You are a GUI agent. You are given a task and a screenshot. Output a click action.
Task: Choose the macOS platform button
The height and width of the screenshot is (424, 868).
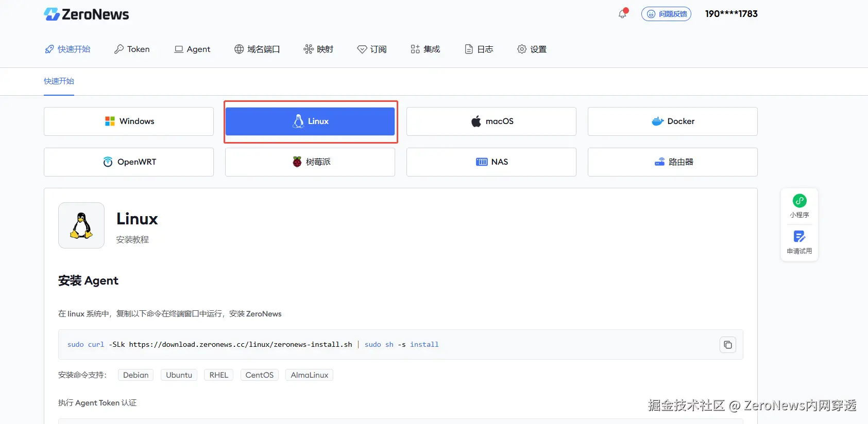point(491,121)
